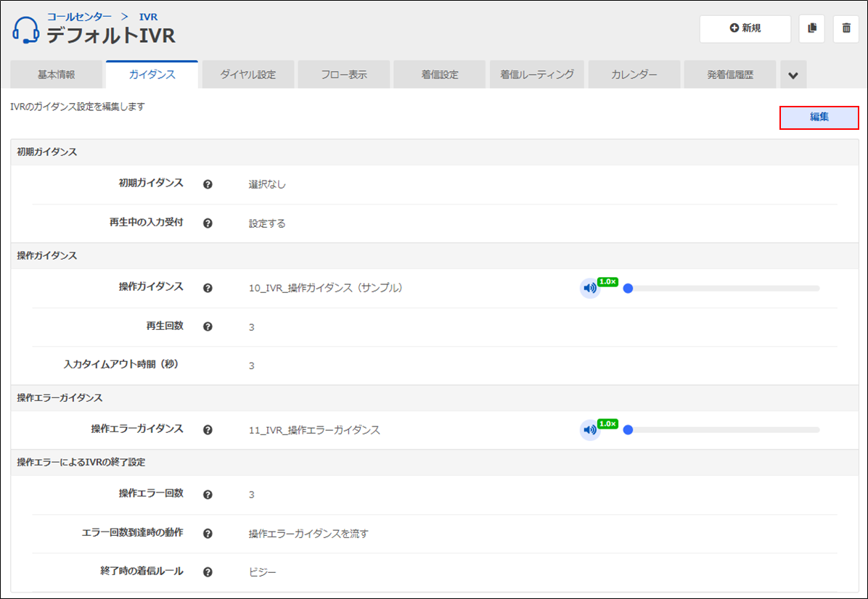The image size is (868, 599).
Task: Click the 編集 edit button
Action: pyautogui.click(x=819, y=117)
